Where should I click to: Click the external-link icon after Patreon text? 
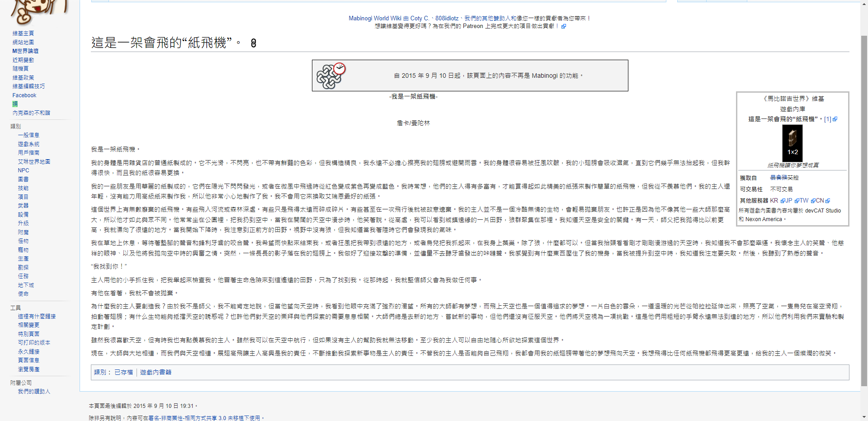coord(564,26)
